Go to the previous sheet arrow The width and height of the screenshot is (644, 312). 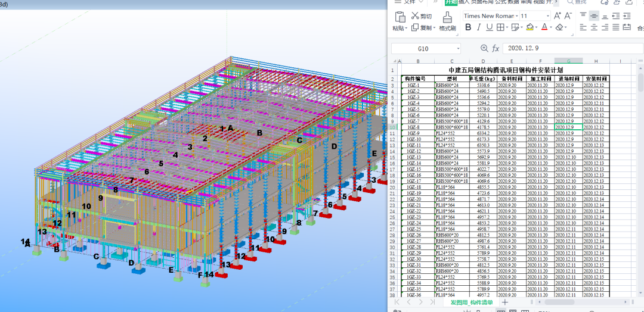click(x=409, y=302)
